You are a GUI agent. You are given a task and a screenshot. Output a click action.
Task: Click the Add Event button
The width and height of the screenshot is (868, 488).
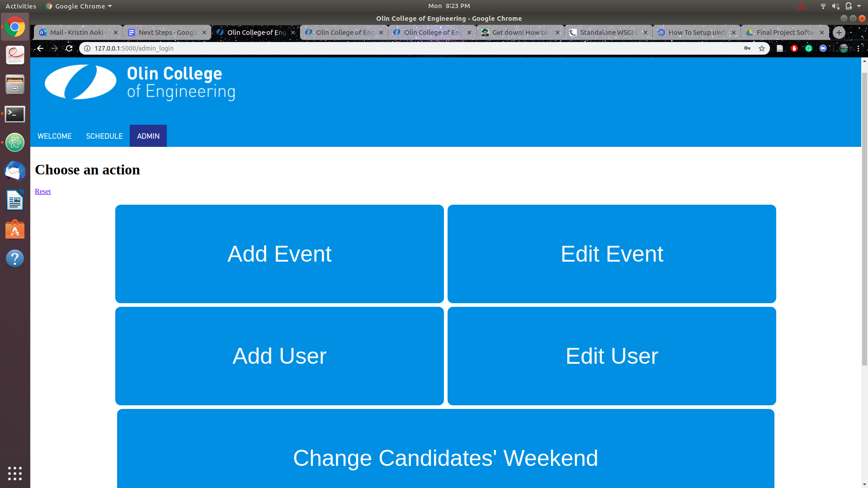coord(279,253)
